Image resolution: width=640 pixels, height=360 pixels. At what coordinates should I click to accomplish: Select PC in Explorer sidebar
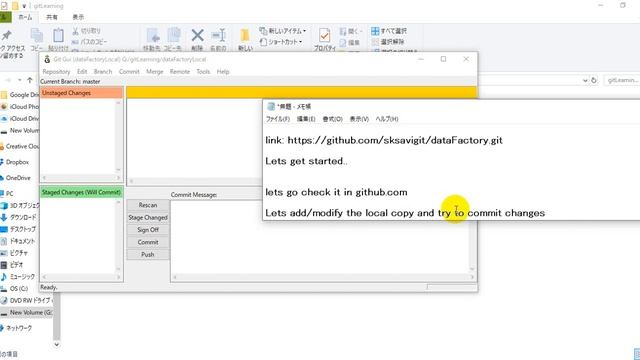coord(7,193)
